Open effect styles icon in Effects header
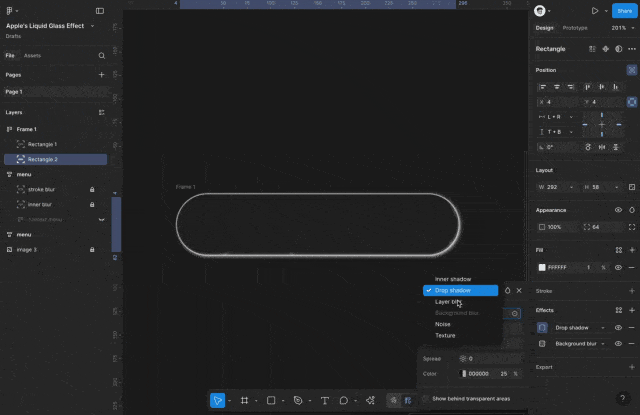This screenshot has height=415, width=640. [619, 311]
